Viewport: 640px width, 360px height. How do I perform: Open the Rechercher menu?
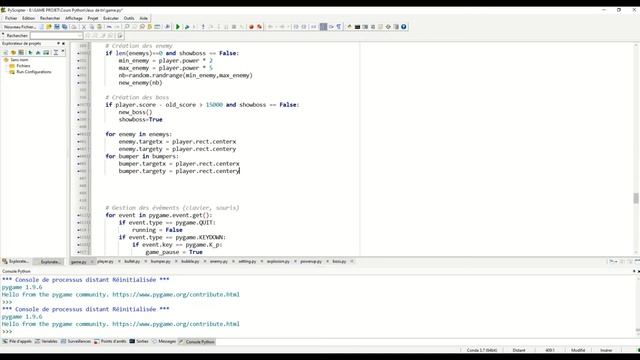50,18
